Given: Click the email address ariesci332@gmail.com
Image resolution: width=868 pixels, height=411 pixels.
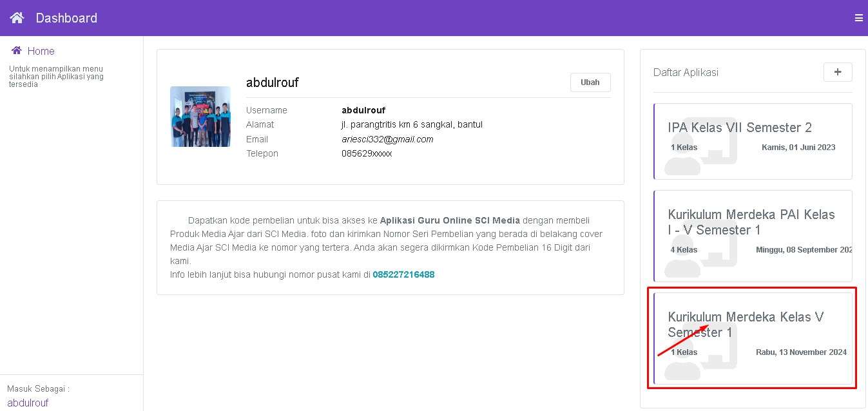Looking at the screenshot, I should click(387, 139).
